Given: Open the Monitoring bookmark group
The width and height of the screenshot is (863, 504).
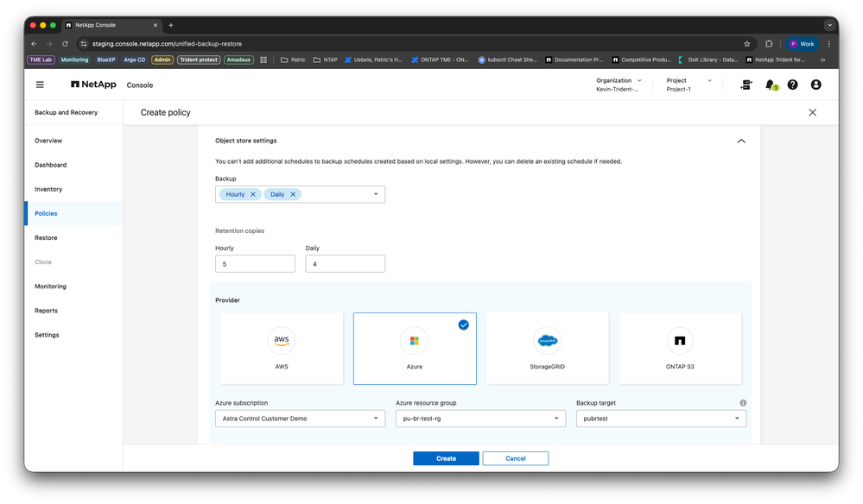Looking at the screenshot, I should coord(74,60).
